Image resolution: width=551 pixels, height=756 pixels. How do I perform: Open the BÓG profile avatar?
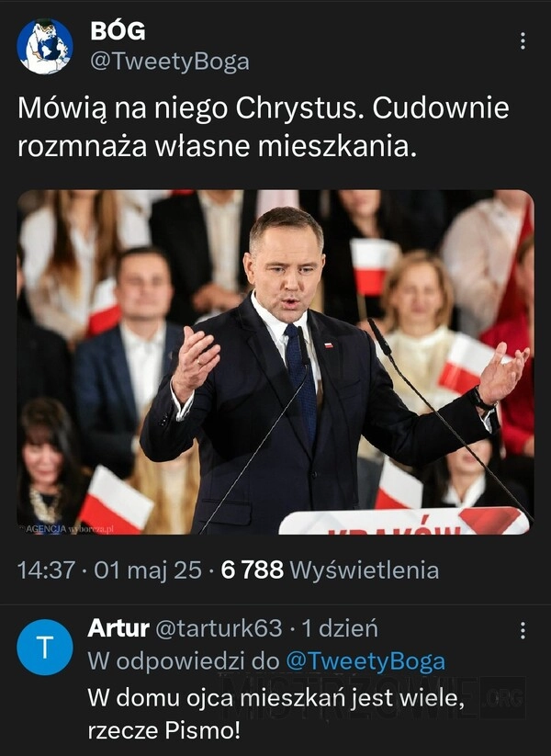[45, 46]
